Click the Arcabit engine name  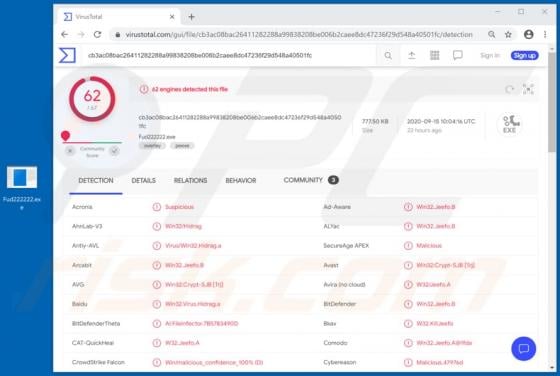coord(82,265)
